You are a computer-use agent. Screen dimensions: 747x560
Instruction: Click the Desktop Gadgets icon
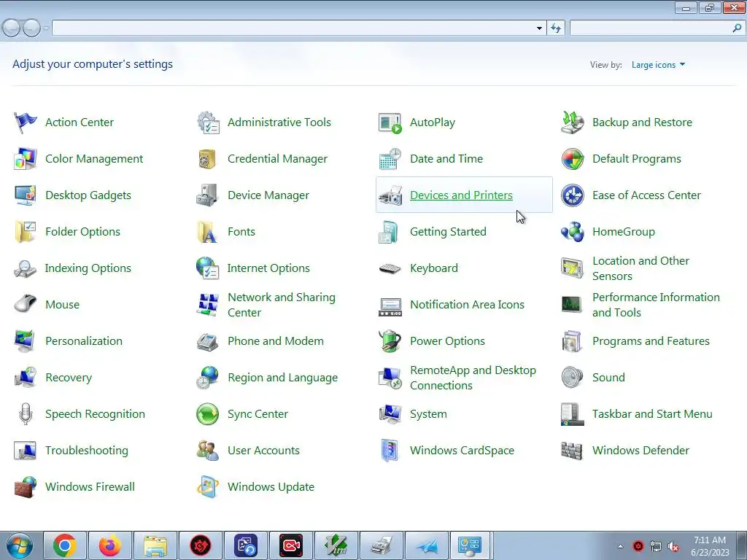point(26,195)
